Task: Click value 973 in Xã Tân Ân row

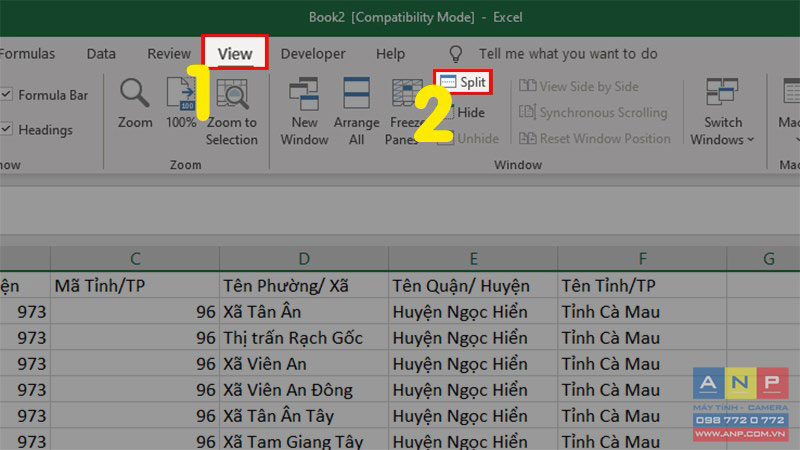Action: click(25, 311)
